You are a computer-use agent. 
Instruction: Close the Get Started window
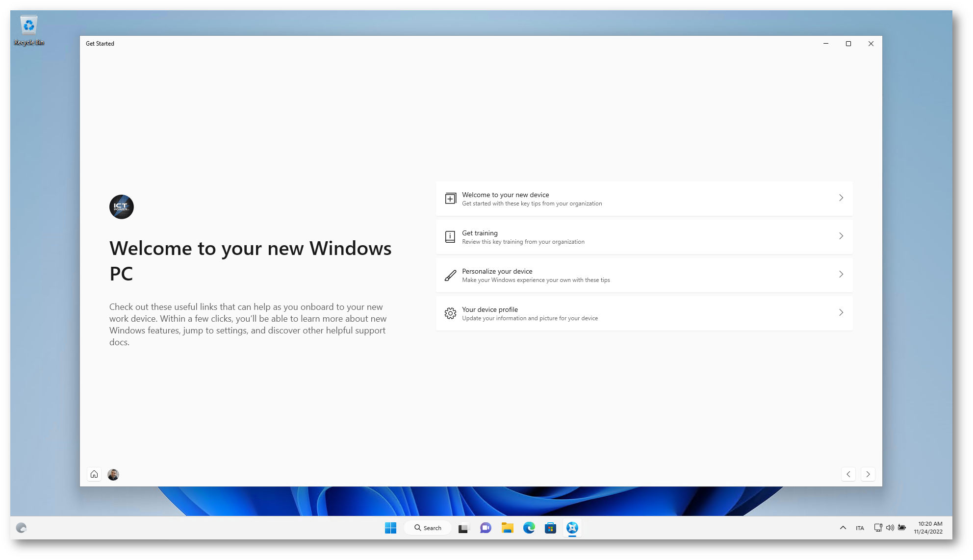pos(871,44)
